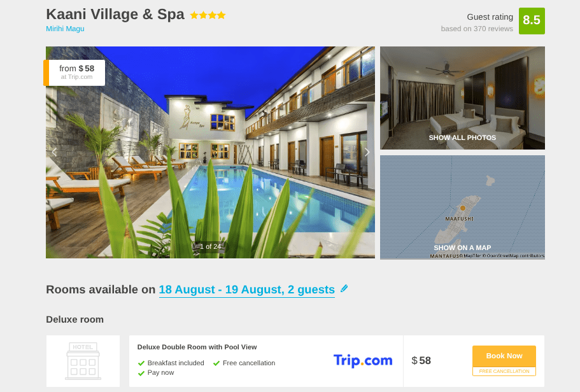Click the four-star rating icons
This screenshot has height=392, width=580.
click(x=208, y=15)
